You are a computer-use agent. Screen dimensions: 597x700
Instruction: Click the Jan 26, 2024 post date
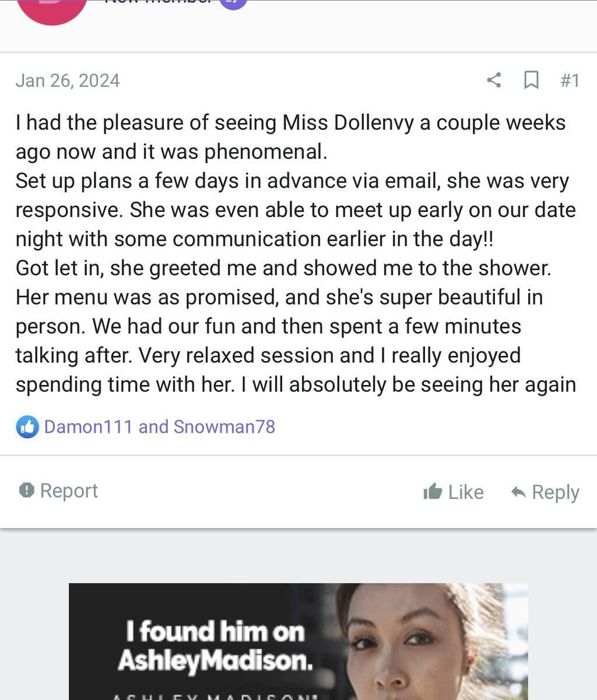pos(68,80)
